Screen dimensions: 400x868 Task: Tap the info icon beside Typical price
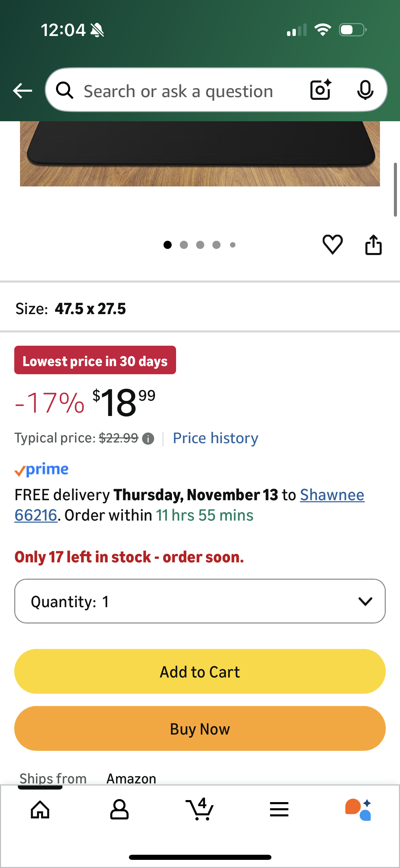pos(148,438)
